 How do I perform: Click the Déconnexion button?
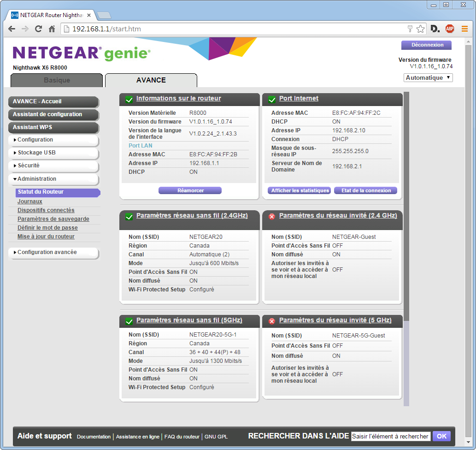pyautogui.click(x=427, y=45)
